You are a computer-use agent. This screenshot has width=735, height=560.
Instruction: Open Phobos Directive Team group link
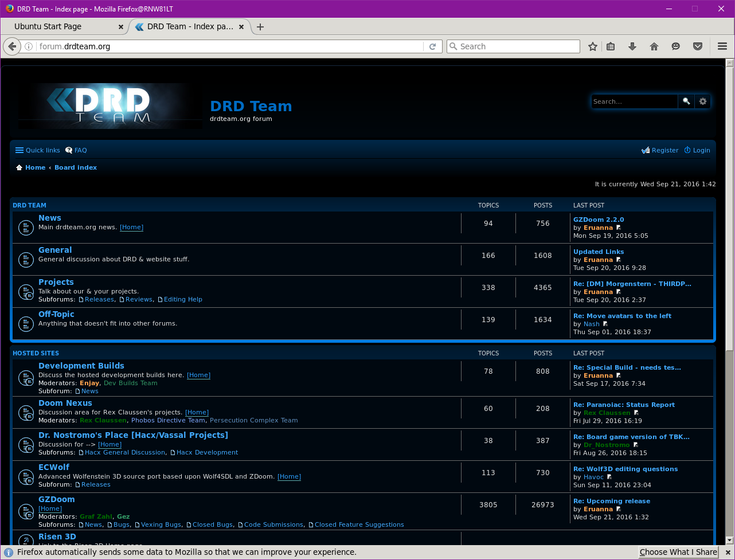pos(168,420)
